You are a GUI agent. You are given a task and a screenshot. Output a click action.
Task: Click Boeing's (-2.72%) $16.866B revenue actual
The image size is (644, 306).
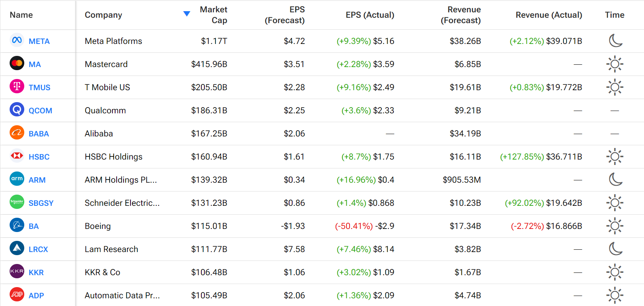coord(546,226)
